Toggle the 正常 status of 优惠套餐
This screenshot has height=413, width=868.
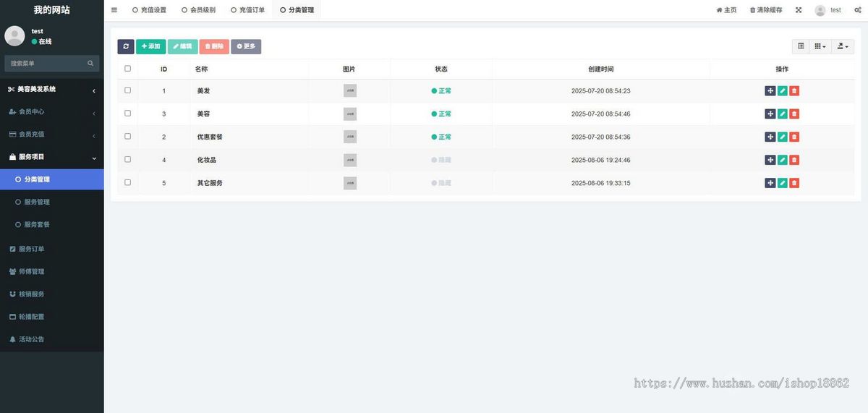(441, 137)
